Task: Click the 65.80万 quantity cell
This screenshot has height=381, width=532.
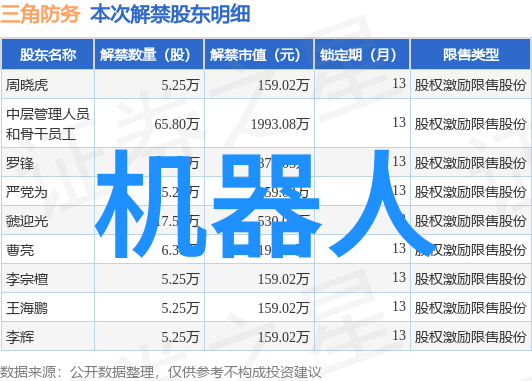Action: coord(176,124)
